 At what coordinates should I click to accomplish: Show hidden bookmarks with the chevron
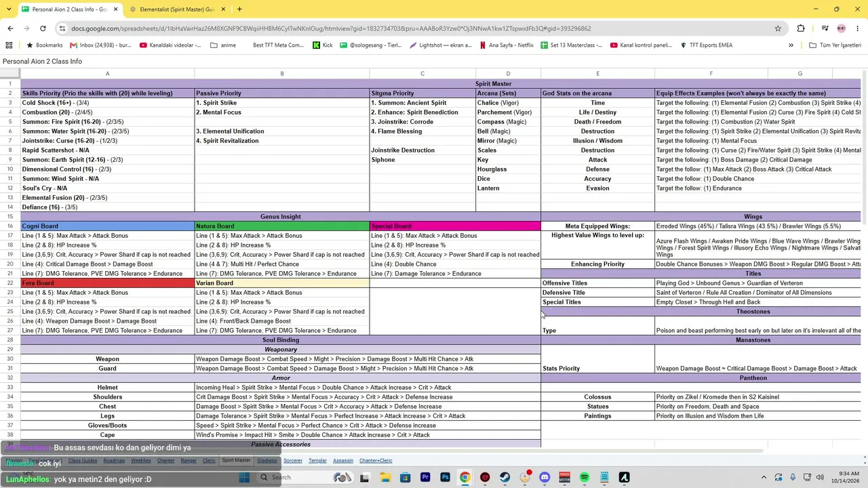point(791,45)
